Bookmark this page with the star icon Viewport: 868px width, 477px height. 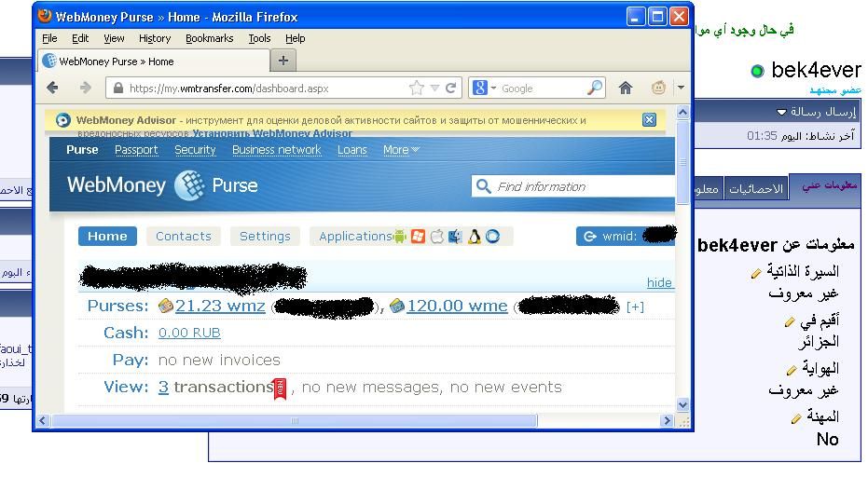(x=416, y=88)
